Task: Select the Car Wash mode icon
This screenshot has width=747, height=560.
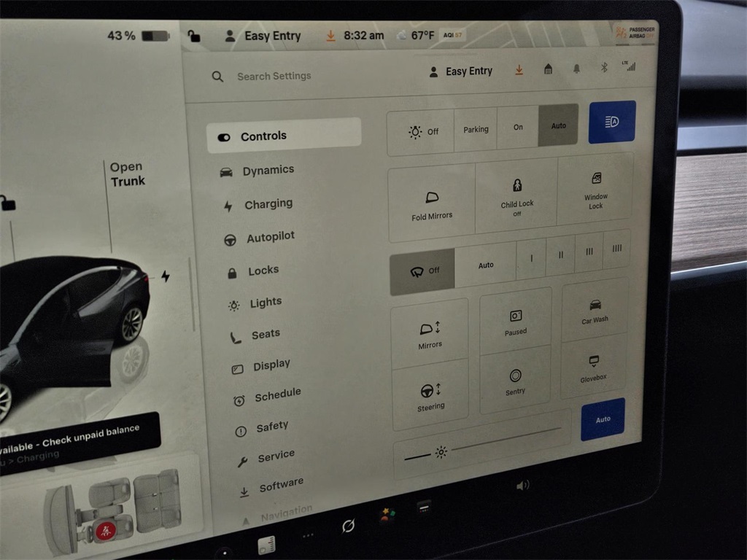Action: pos(595,307)
